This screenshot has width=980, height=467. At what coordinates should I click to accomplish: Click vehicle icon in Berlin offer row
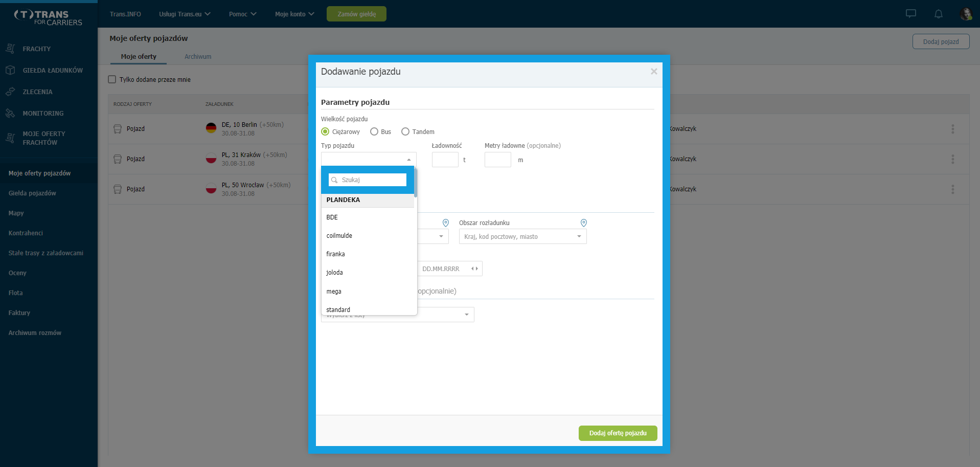118,129
